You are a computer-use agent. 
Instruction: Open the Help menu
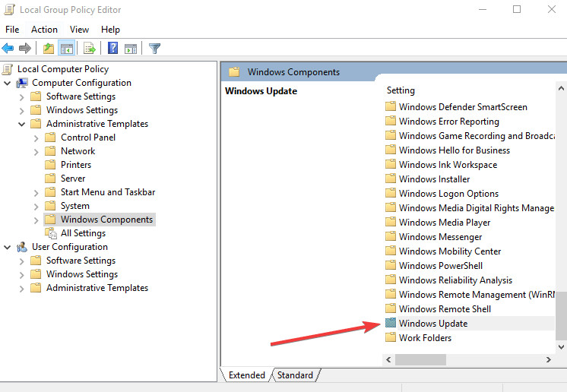point(110,30)
